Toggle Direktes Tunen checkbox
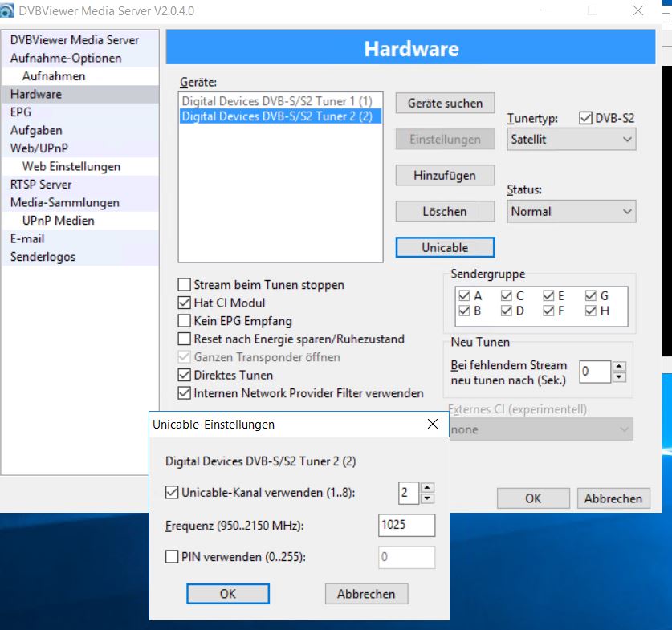This screenshot has height=630, width=672. click(185, 375)
